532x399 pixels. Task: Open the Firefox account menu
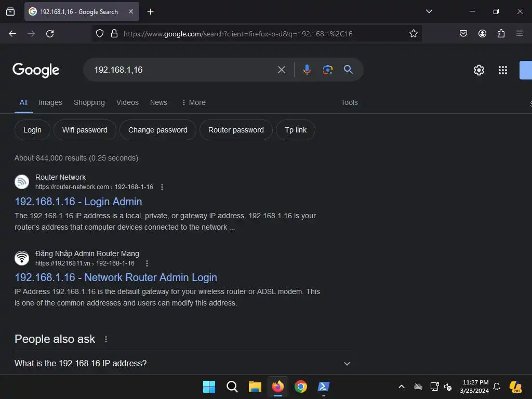482,34
